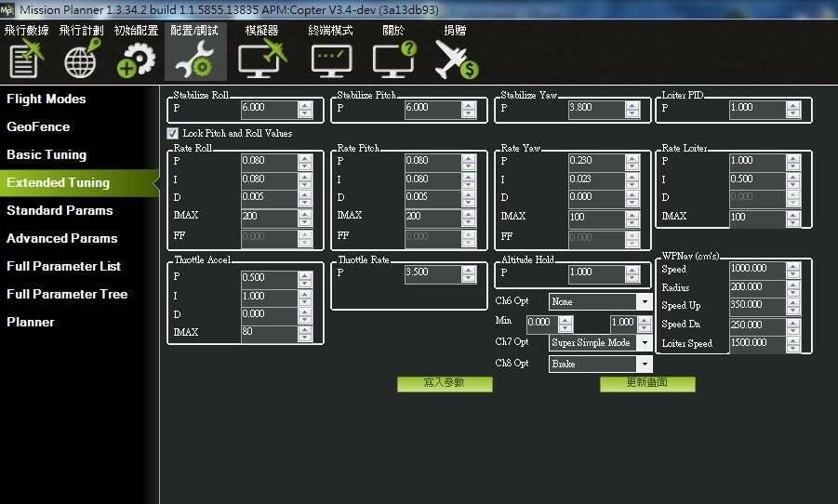Click Rate Loiter P spinner arrows
This screenshot has width=838, height=504.
coord(793,163)
